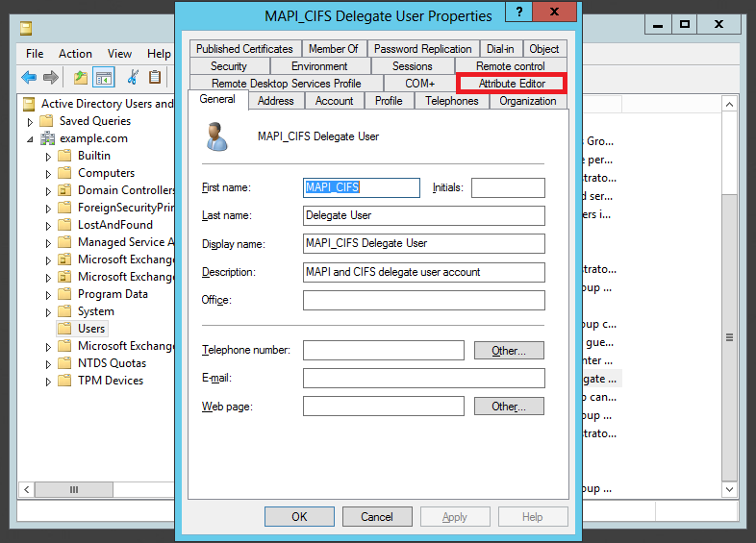Expand the TPM Devices container

tap(48, 382)
